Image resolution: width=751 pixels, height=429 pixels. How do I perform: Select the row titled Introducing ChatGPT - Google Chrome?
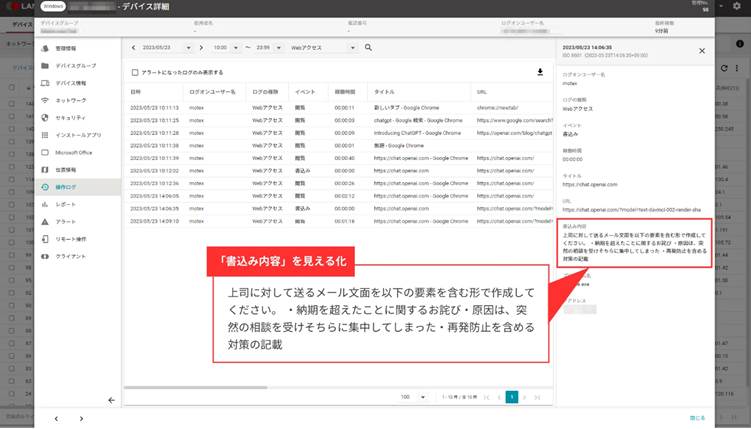[338, 133]
